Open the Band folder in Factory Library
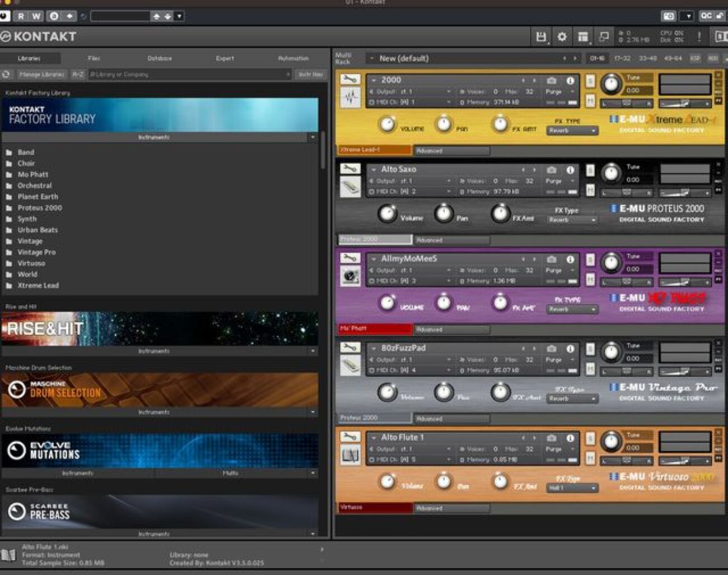 click(26, 152)
